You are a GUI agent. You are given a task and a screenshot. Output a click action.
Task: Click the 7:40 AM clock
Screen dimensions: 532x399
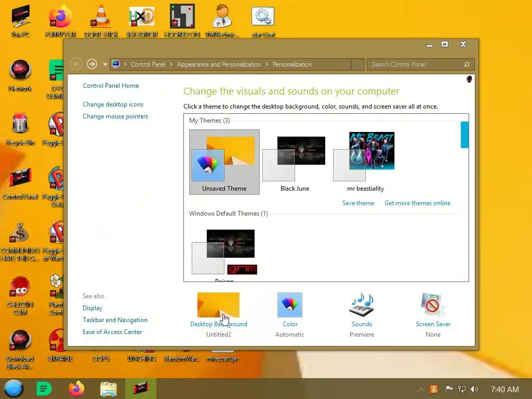[x=504, y=389]
